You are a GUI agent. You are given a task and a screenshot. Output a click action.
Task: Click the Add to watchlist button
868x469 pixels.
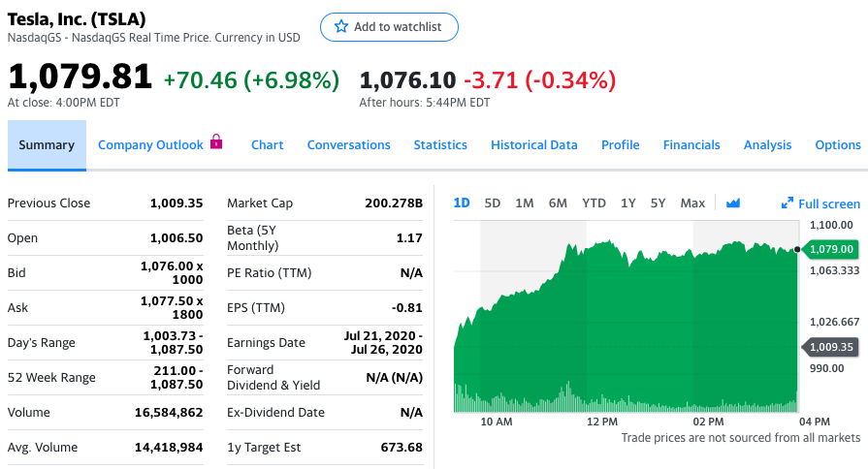[389, 27]
